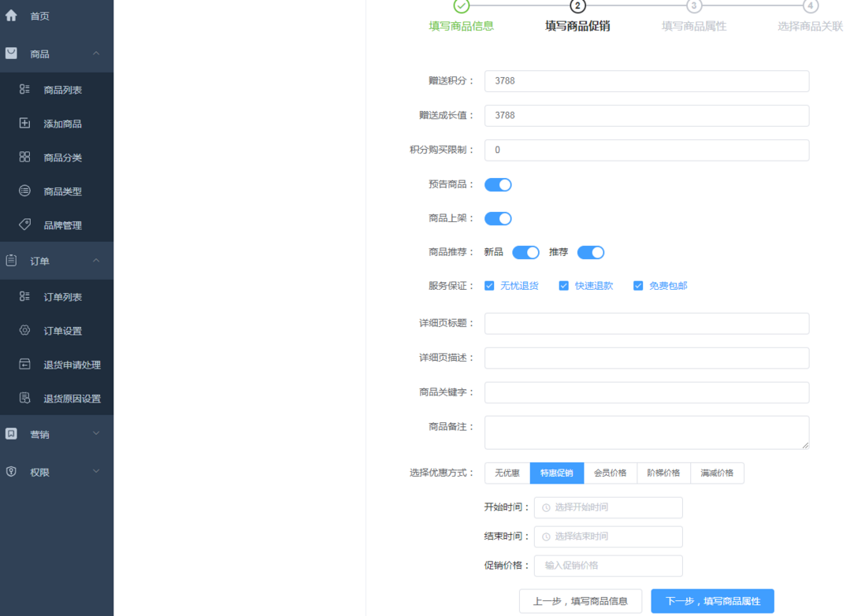The image size is (865, 616).
Task: Turn off the 新品 recommendation switch
Action: pyautogui.click(x=525, y=253)
